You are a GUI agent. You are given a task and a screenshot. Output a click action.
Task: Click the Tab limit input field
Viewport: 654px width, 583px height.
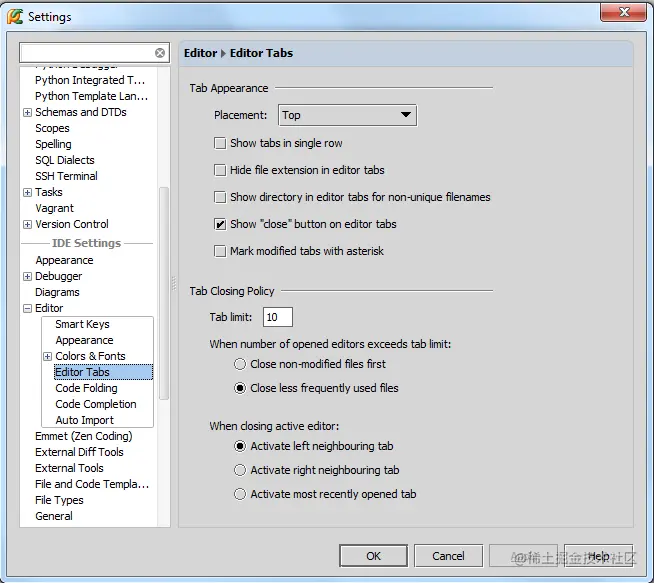[x=278, y=317]
